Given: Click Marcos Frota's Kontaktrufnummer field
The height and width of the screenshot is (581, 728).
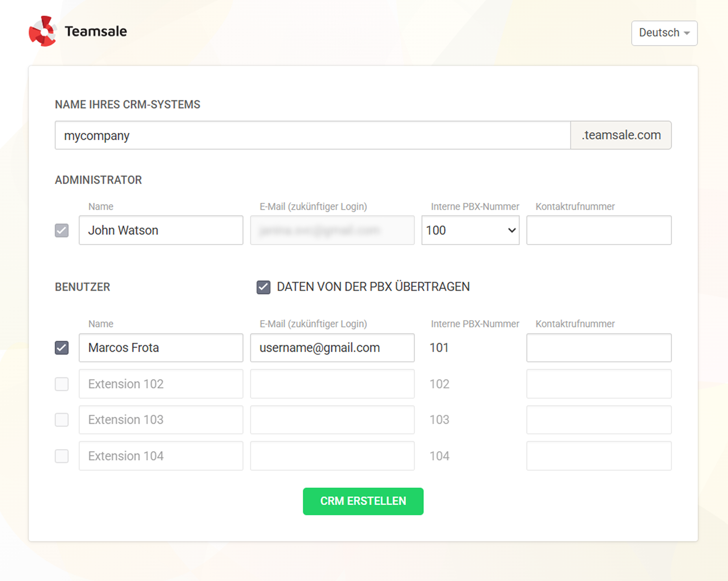Looking at the screenshot, I should [x=598, y=347].
